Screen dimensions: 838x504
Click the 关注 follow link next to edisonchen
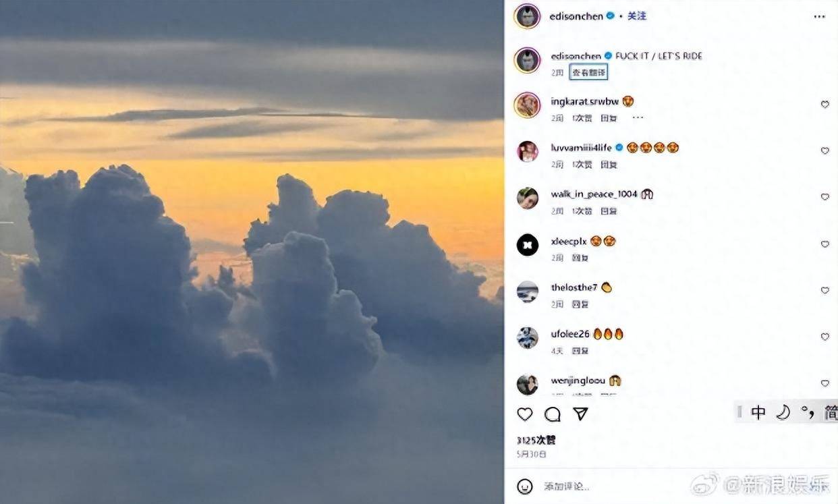637,16
